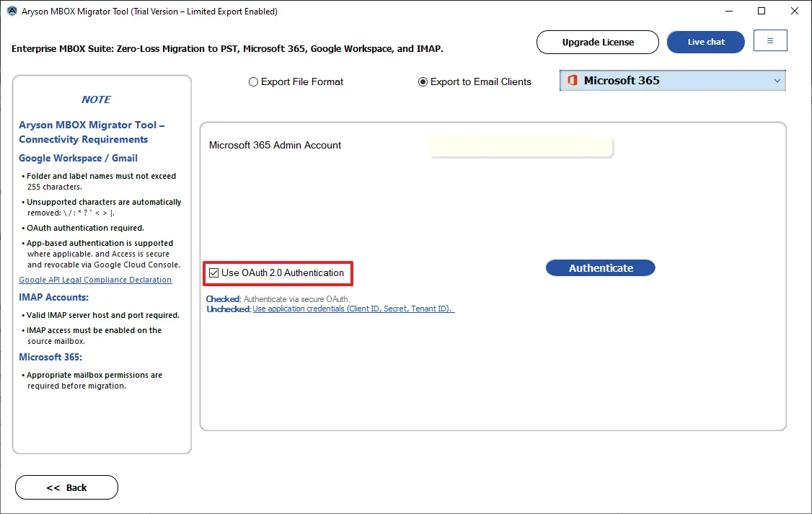Viewport: 812px width, 514px height.
Task: Select Export File Format radio button
Action: click(x=253, y=81)
